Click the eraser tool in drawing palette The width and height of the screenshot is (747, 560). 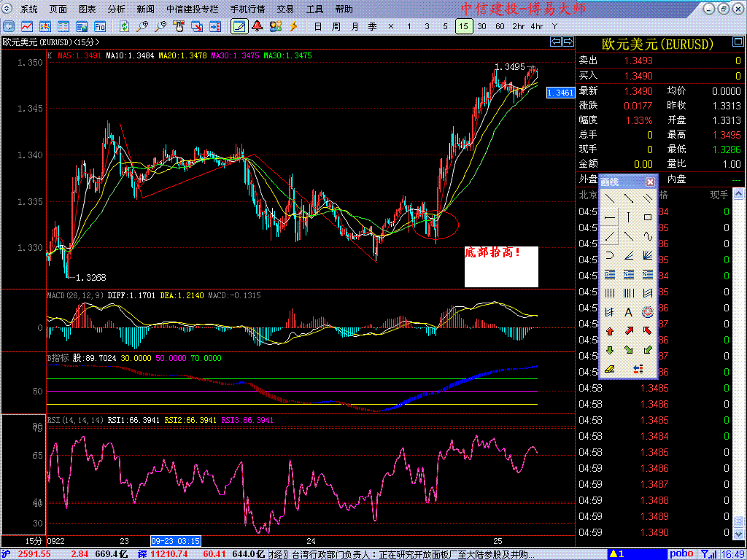[x=610, y=369]
